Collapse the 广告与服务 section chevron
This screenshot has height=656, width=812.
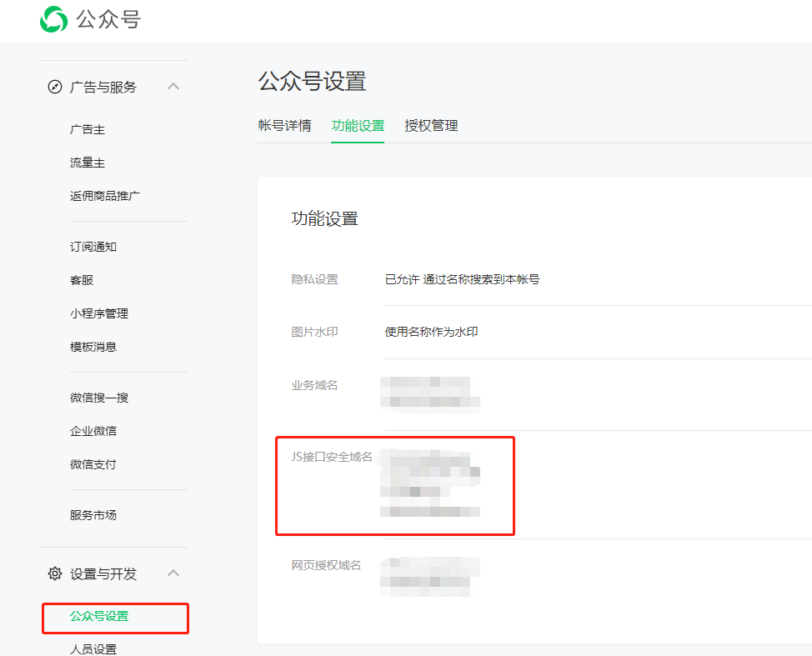173,87
